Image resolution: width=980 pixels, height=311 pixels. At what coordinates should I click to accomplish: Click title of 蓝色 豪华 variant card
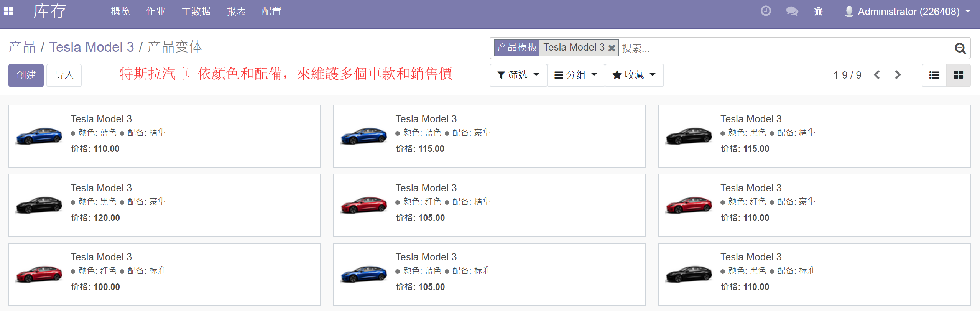[x=426, y=119]
